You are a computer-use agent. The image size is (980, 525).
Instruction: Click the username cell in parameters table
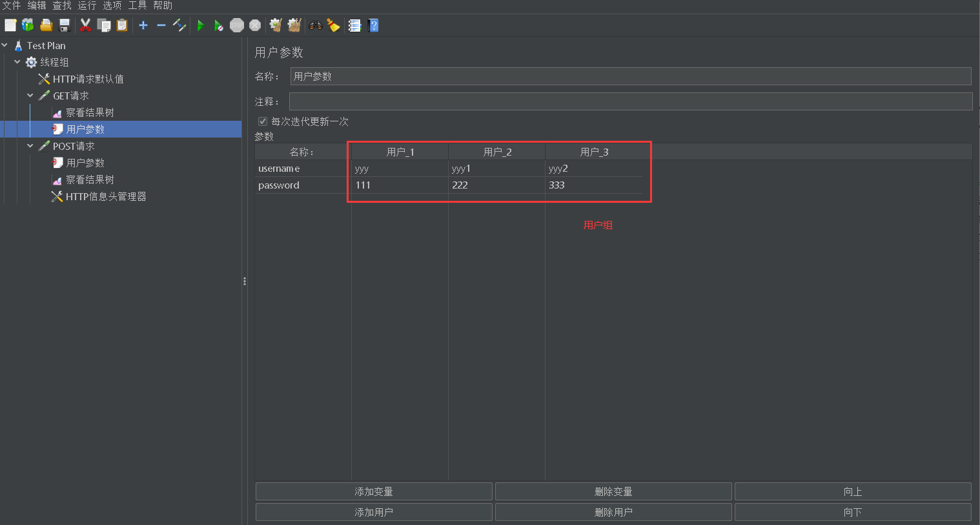pos(303,169)
